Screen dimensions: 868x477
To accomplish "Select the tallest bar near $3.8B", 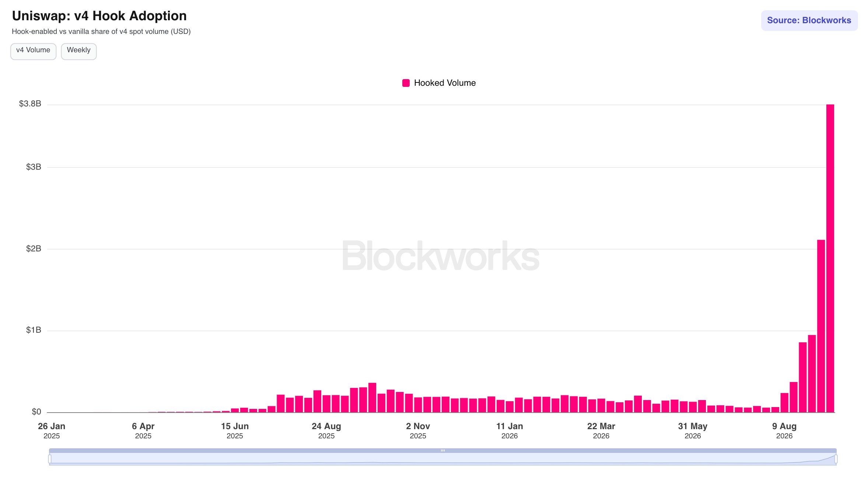I will tap(830, 258).
